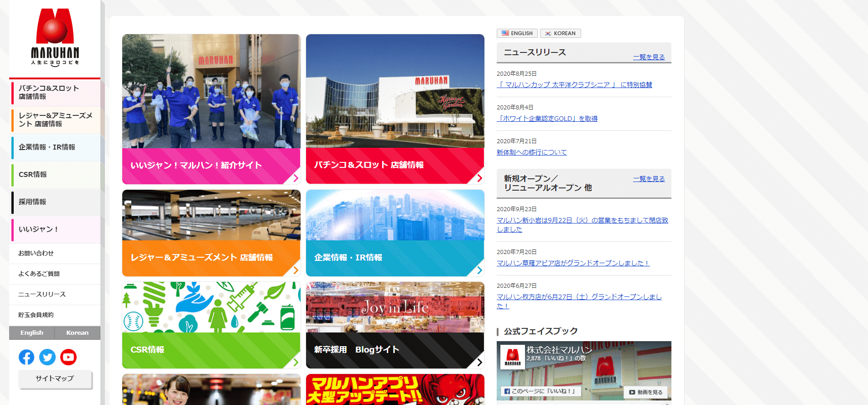Open お問い合わせ in the sidebar

coord(55,253)
